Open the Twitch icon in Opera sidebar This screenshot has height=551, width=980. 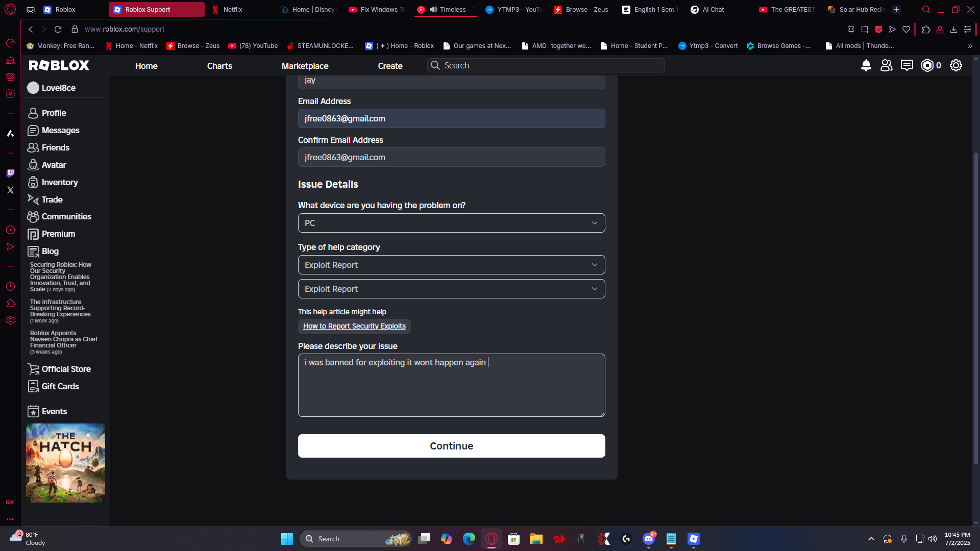(10, 173)
